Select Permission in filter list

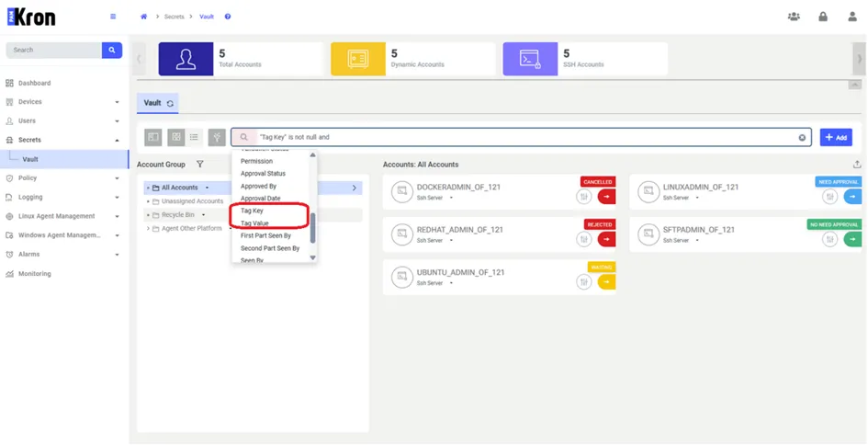(257, 161)
